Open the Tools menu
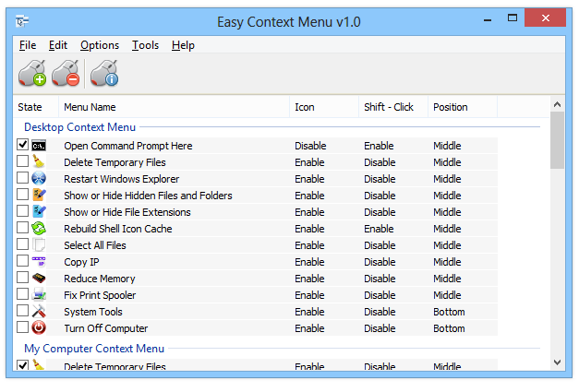 [x=146, y=45]
